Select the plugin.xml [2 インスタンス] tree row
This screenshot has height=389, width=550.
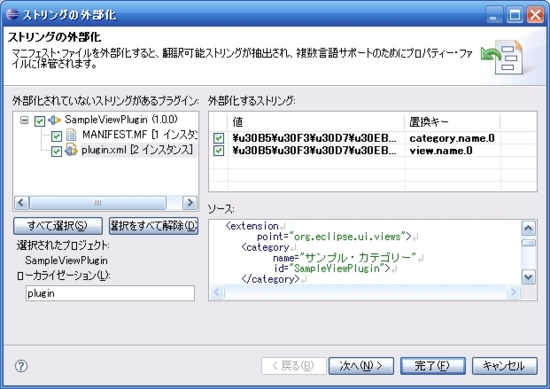(138, 150)
